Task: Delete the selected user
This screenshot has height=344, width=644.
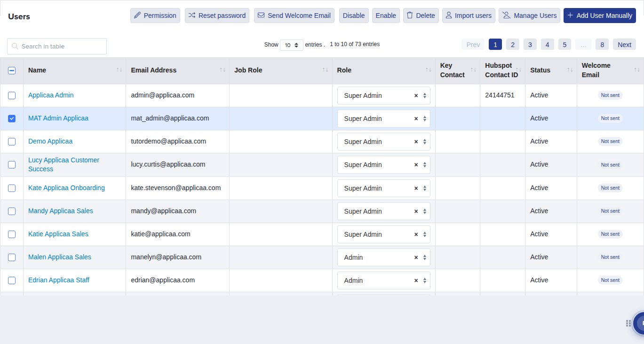Action: pos(421,16)
